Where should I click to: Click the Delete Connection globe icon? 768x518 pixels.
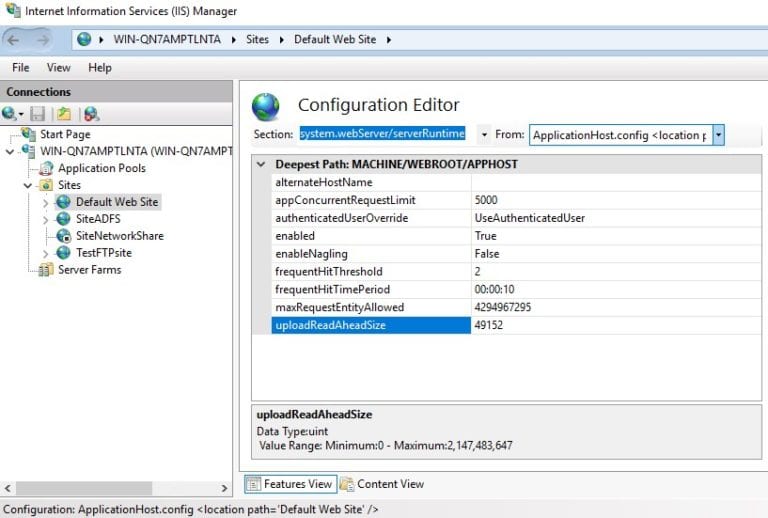coord(91,114)
